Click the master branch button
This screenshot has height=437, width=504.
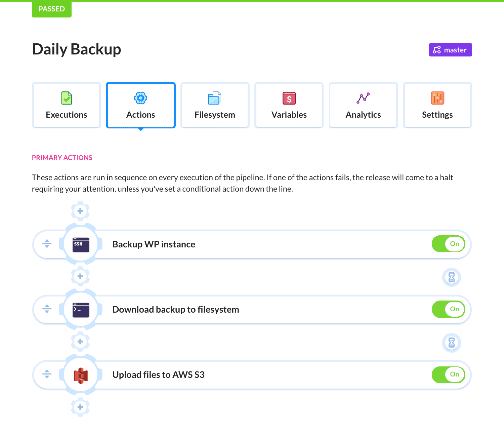click(450, 50)
